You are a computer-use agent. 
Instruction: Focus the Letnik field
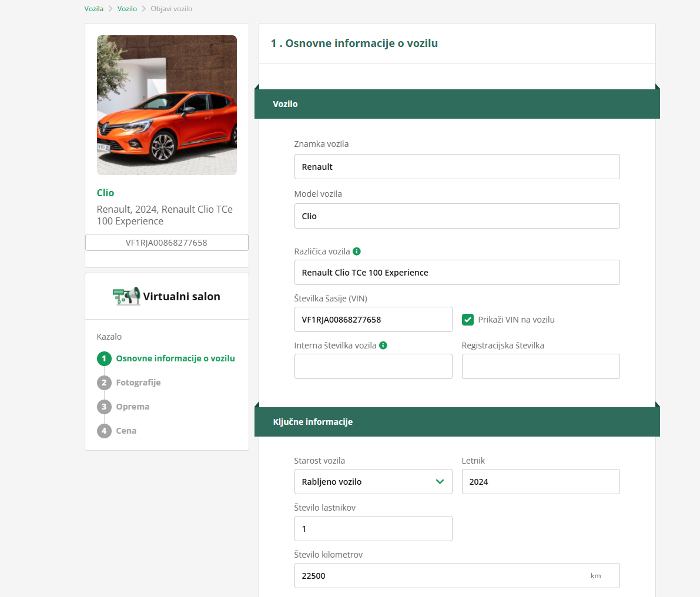click(x=541, y=481)
